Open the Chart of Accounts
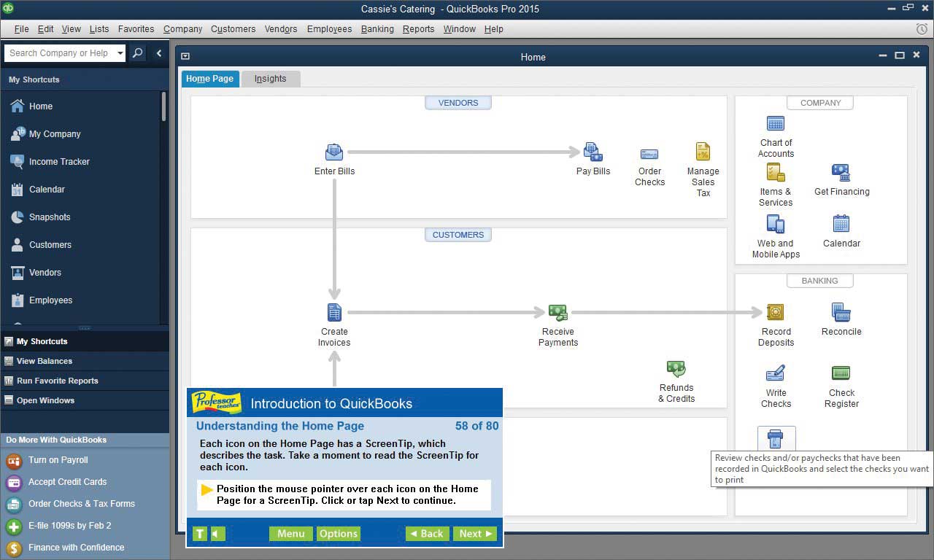The height and width of the screenshot is (560, 934). click(x=775, y=124)
